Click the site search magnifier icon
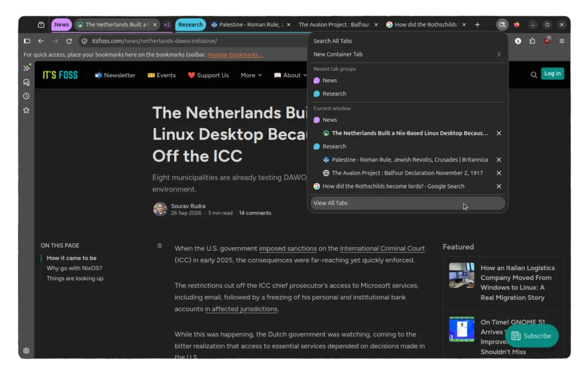 534,75
